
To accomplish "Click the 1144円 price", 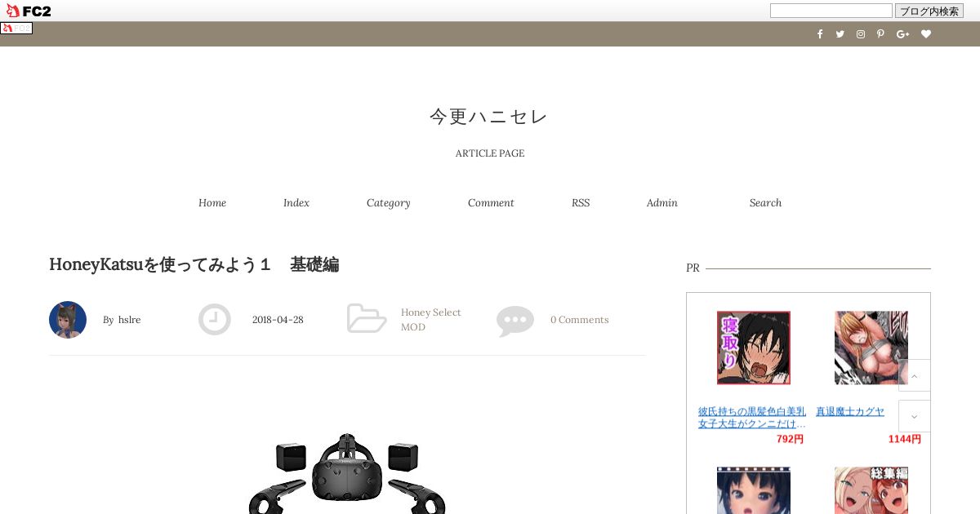I will pyautogui.click(x=905, y=439).
